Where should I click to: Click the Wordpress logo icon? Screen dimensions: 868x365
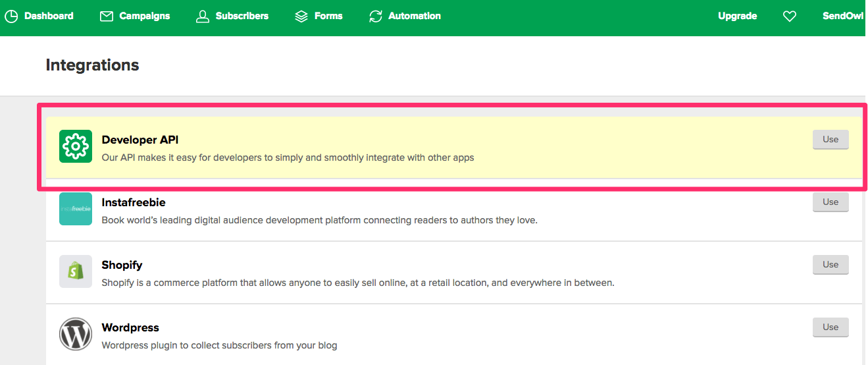tap(76, 334)
